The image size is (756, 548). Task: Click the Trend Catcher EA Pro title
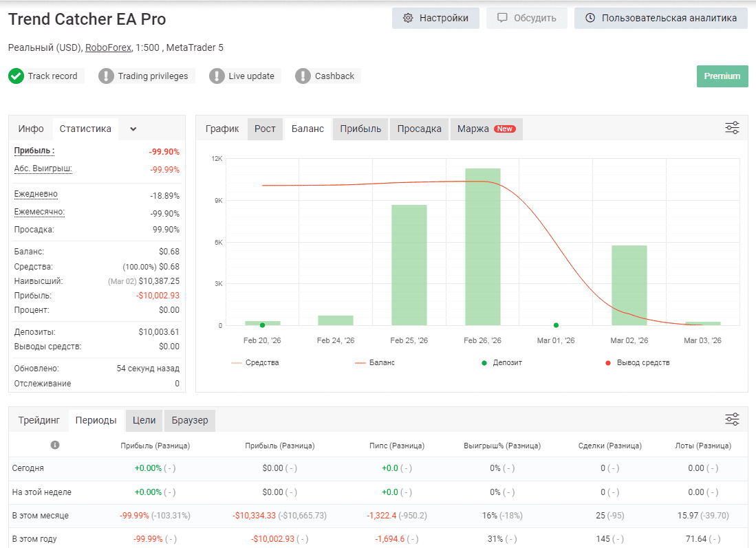click(x=87, y=19)
